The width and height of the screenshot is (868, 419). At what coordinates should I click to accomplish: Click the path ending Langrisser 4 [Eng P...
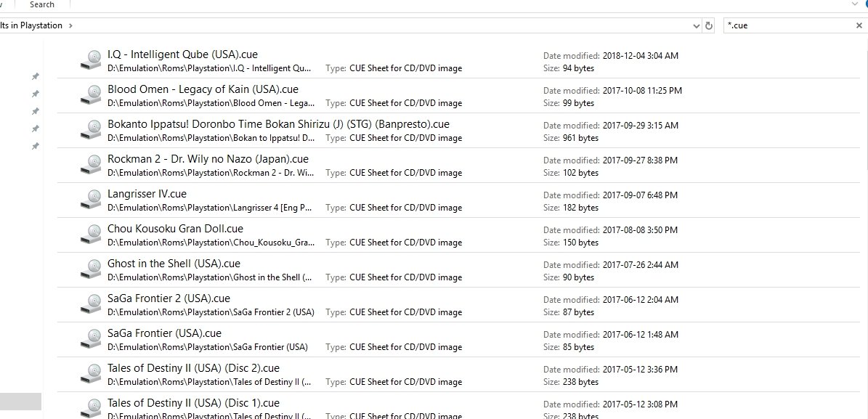point(210,208)
